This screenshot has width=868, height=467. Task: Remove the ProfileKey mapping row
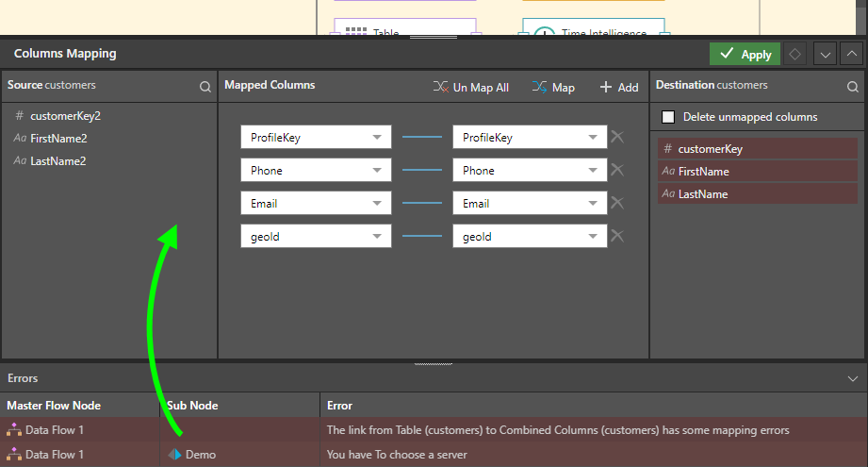617,137
